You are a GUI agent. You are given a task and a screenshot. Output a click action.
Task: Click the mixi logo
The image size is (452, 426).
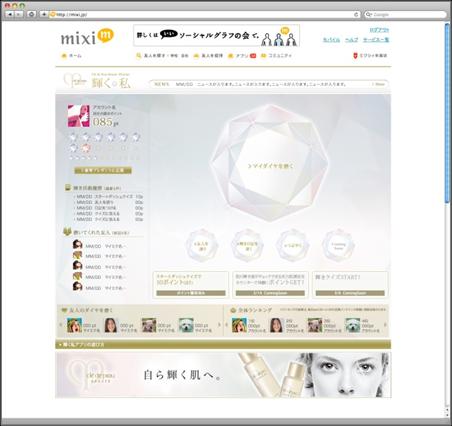(87, 37)
